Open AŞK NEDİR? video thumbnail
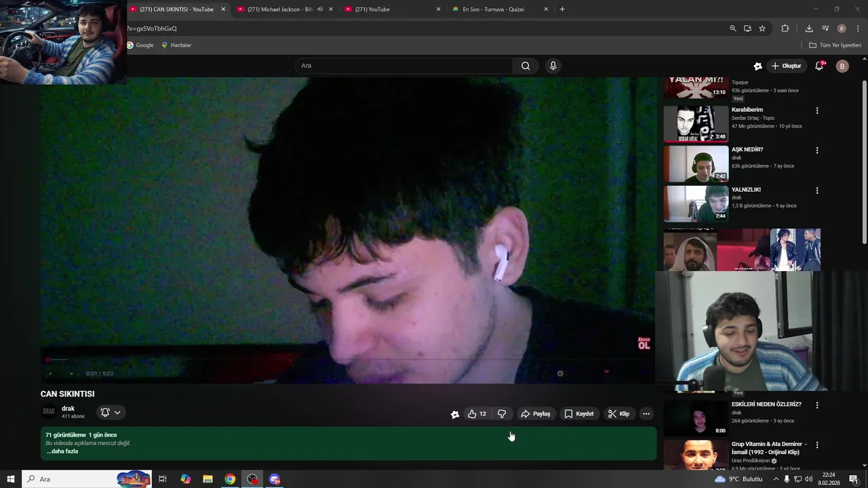This screenshot has width=868, height=488. tap(696, 163)
